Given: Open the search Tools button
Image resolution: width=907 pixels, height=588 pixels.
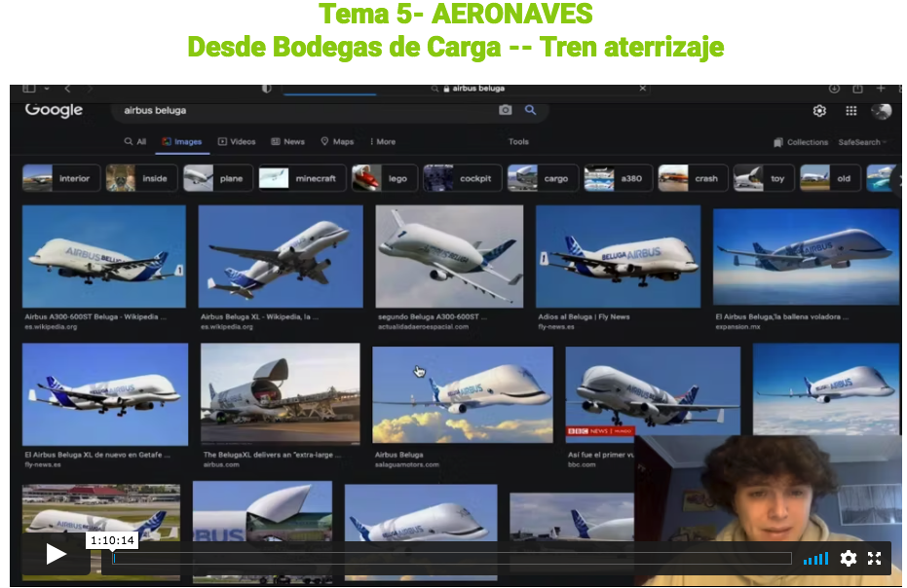Looking at the screenshot, I should pyautogui.click(x=518, y=142).
